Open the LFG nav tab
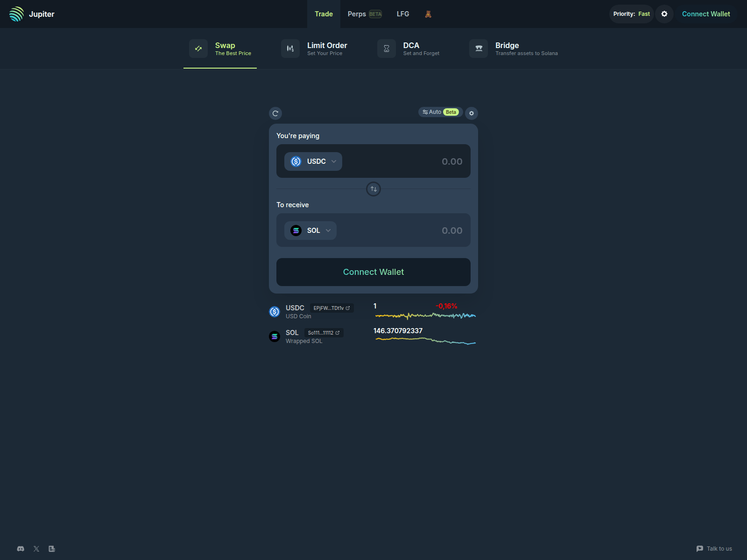The height and width of the screenshot is (560, 747). point(403,14)
